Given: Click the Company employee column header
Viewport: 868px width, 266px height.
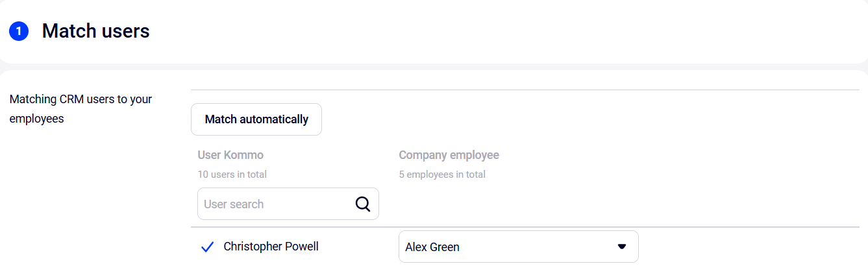Looking at the screenshot, I should coord(449,155).
